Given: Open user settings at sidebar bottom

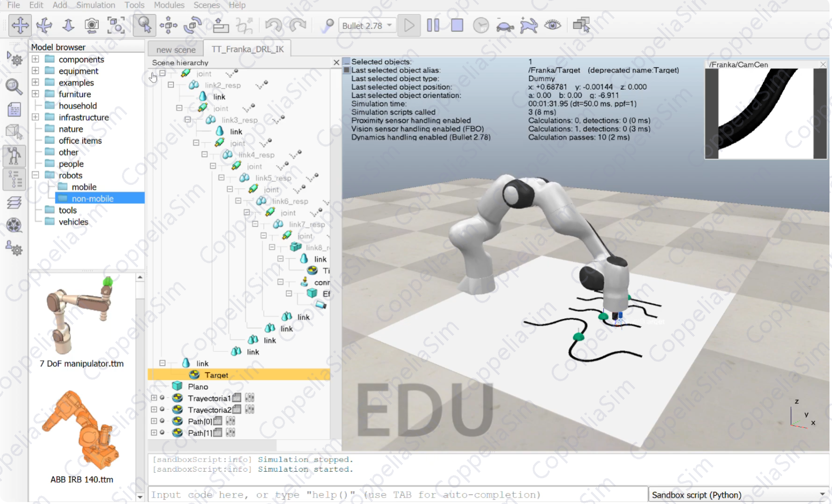Looking at the screenshot, I should (14, 248).
